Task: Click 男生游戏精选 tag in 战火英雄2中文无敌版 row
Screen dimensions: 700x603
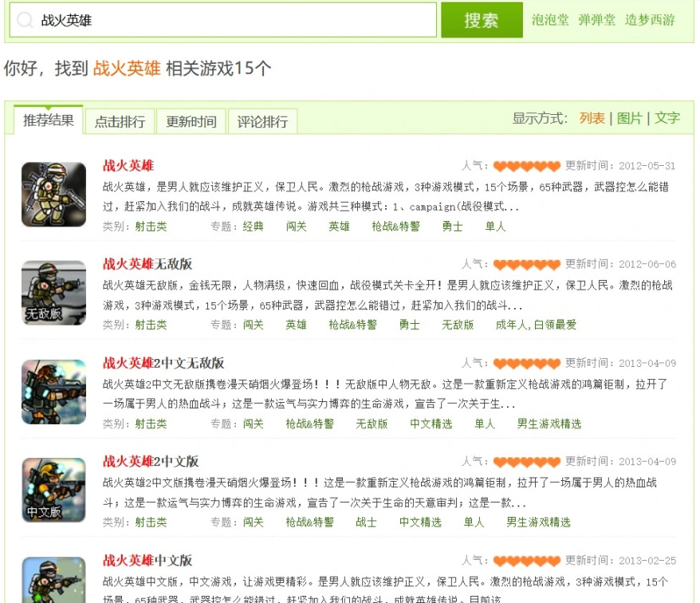Action: point(549,424)
